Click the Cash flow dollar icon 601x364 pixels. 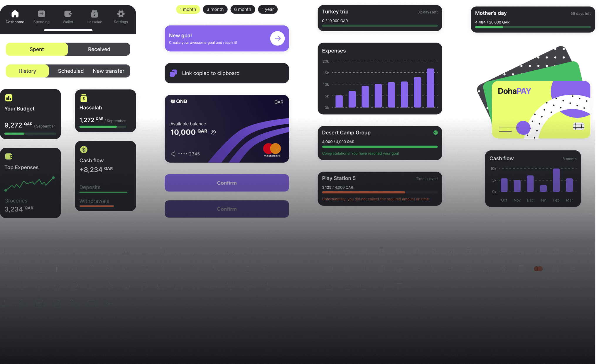(x=84, y=150)
